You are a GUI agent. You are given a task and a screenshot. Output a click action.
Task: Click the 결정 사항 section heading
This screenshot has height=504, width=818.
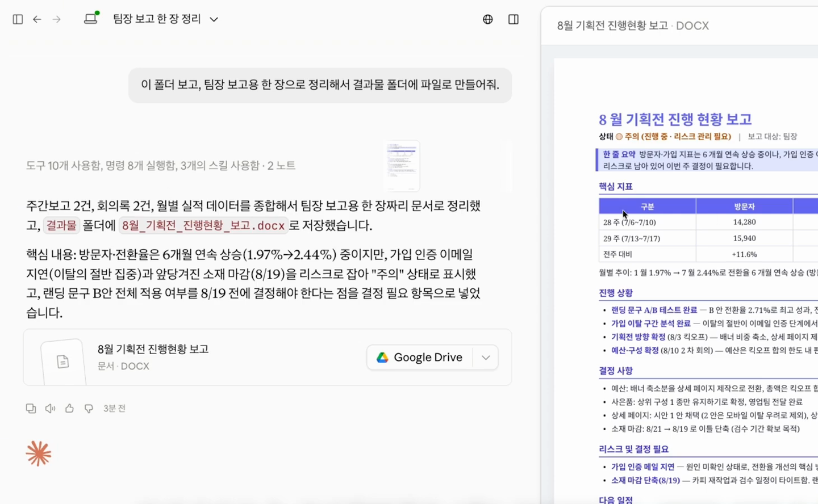click(616, 371)
